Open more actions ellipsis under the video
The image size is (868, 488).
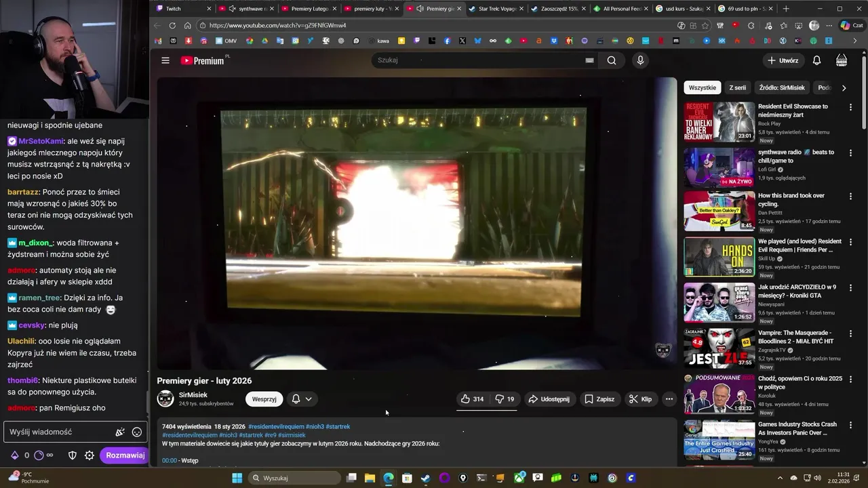point(669,399)
